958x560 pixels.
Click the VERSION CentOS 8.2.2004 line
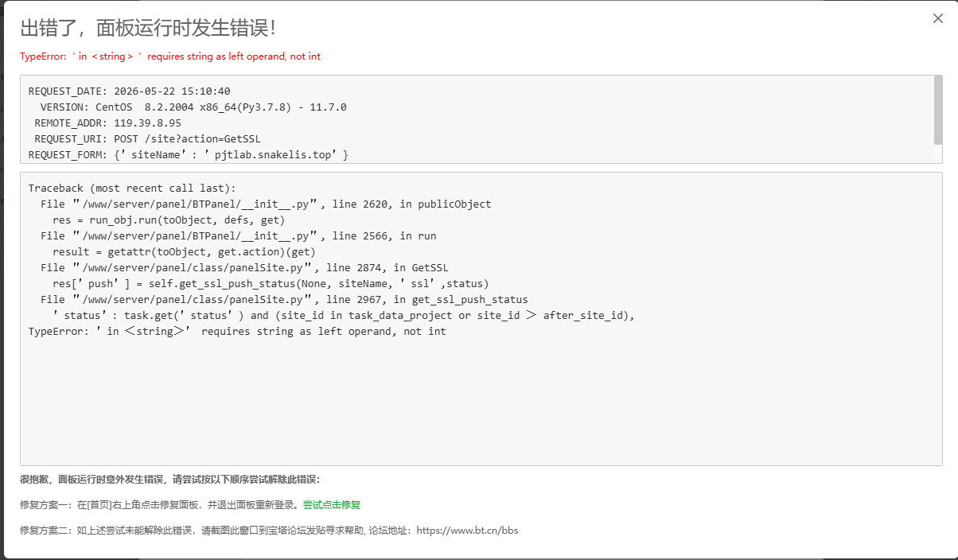point(193,107)
